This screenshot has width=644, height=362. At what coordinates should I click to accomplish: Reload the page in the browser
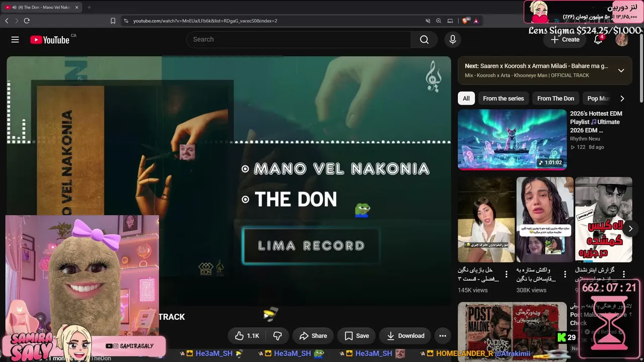[x=27, y=21]
